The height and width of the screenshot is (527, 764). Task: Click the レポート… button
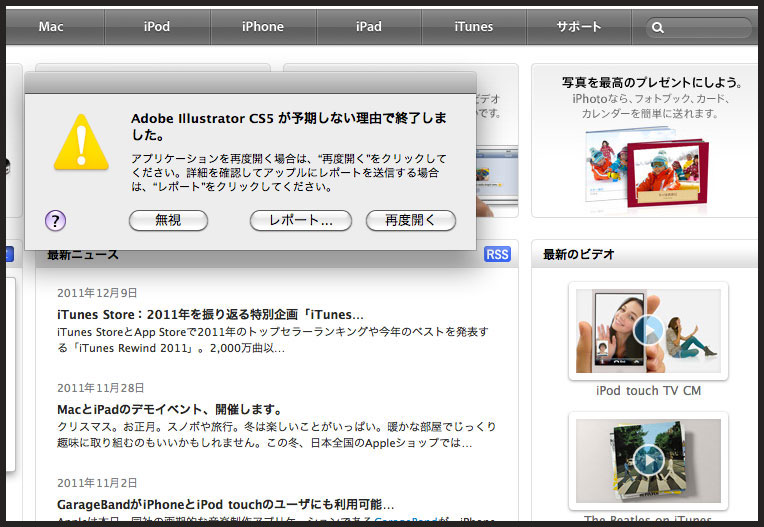click(x=301, y=221)
